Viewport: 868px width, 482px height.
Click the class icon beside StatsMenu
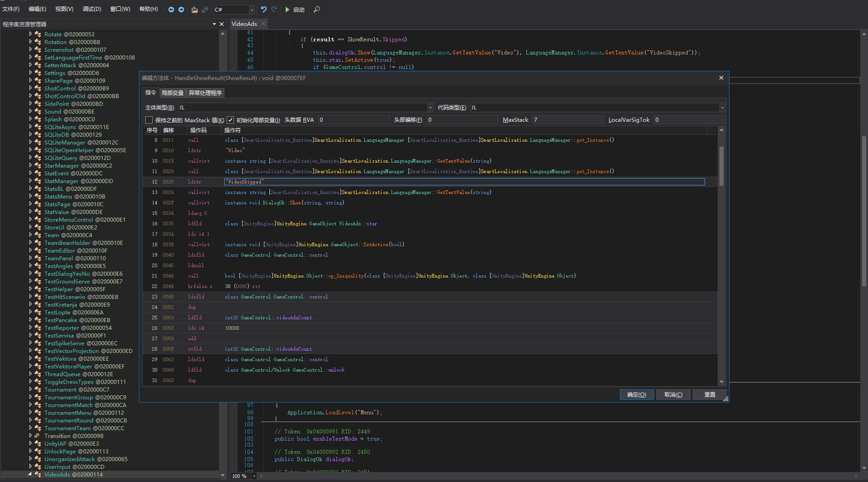(38, 196)
